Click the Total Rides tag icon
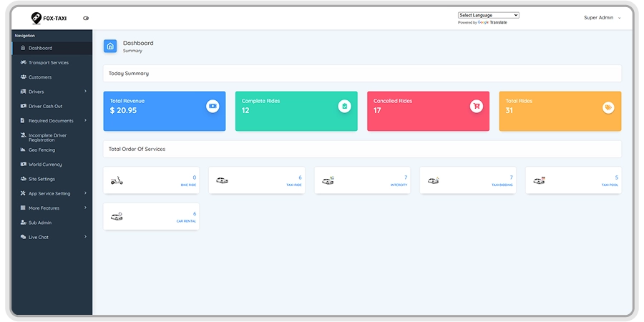Viewport: 644px width, 322px height. pos(608,107)
